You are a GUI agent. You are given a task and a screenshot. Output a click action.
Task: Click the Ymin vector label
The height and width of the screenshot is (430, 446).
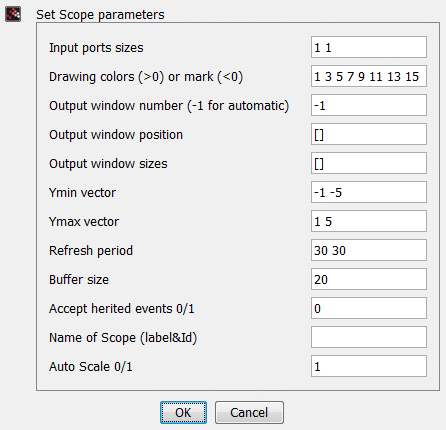click(x=82, y=193)
